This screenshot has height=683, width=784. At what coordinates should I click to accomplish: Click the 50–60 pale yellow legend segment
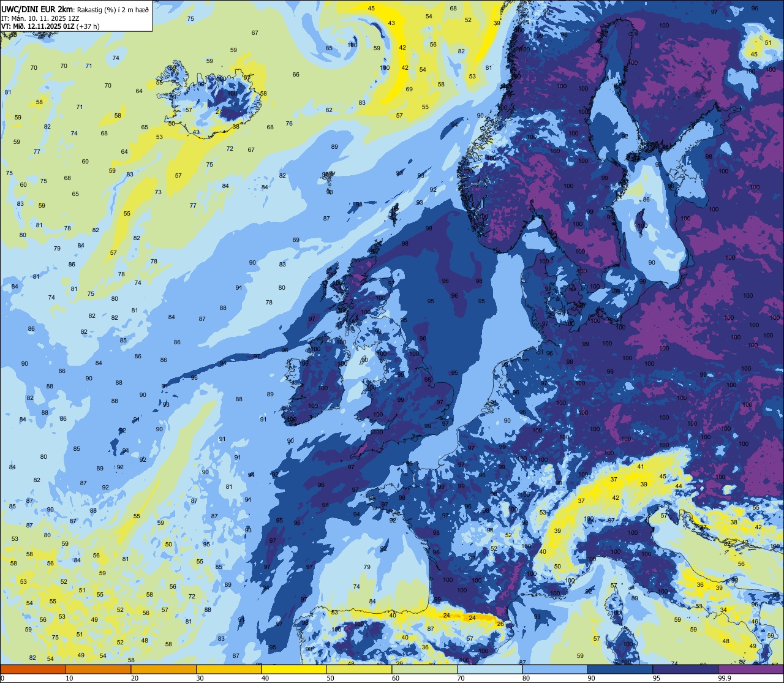(x=359, y=669)
